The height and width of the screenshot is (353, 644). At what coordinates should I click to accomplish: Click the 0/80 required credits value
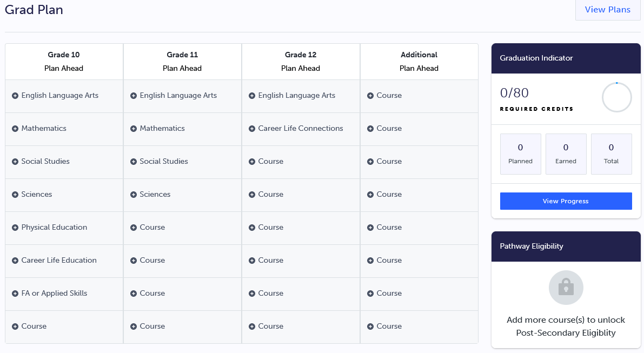(514, 93)
